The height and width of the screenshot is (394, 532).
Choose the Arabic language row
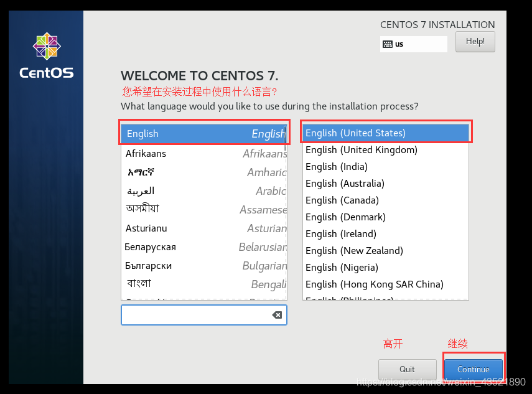(x=203, y=190)
